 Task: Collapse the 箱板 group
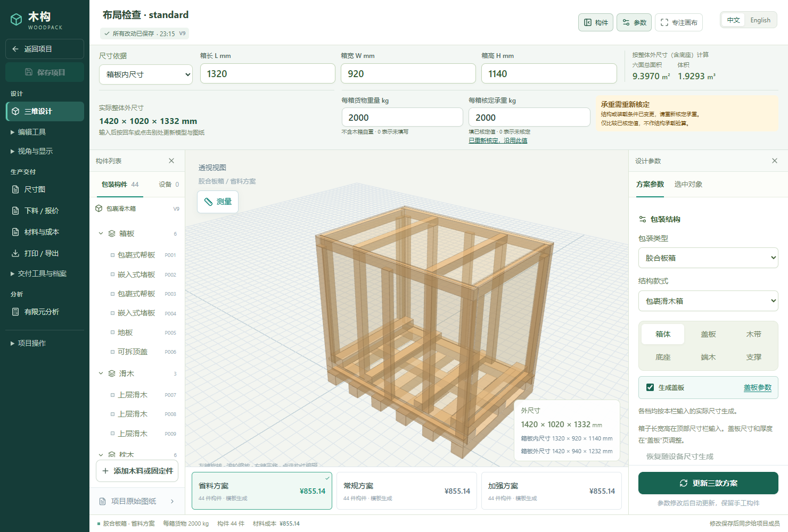(101, 234)
